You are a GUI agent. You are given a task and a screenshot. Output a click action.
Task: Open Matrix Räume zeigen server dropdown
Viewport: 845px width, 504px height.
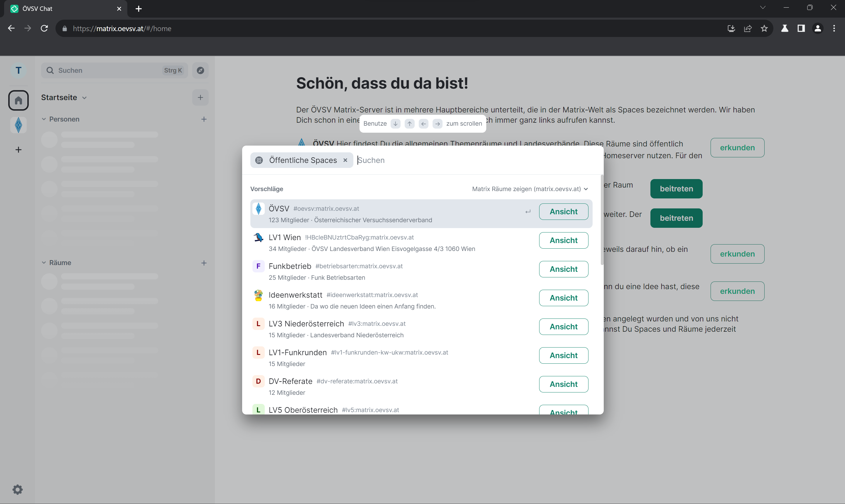click(530, 189)
